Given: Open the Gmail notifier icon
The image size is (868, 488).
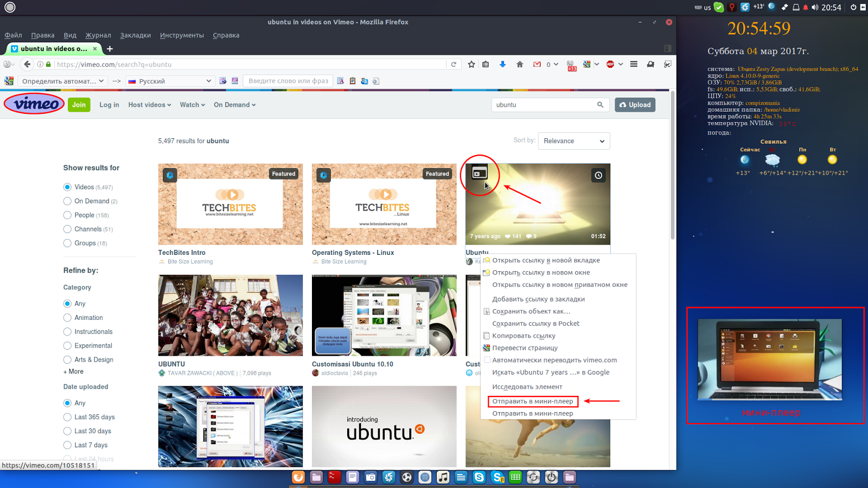Looking at the screenshot, I should 537,64.
